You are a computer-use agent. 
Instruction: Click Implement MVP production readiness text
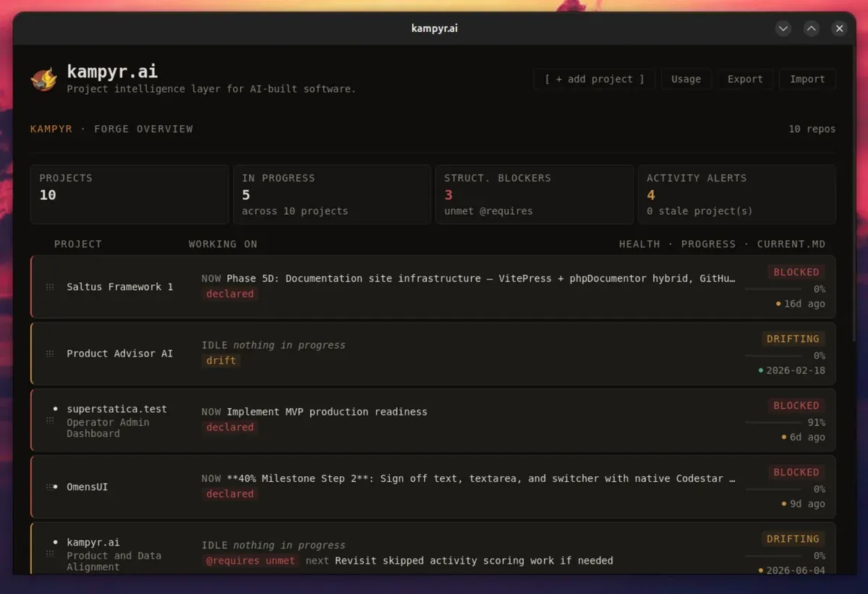click(327, 412)
